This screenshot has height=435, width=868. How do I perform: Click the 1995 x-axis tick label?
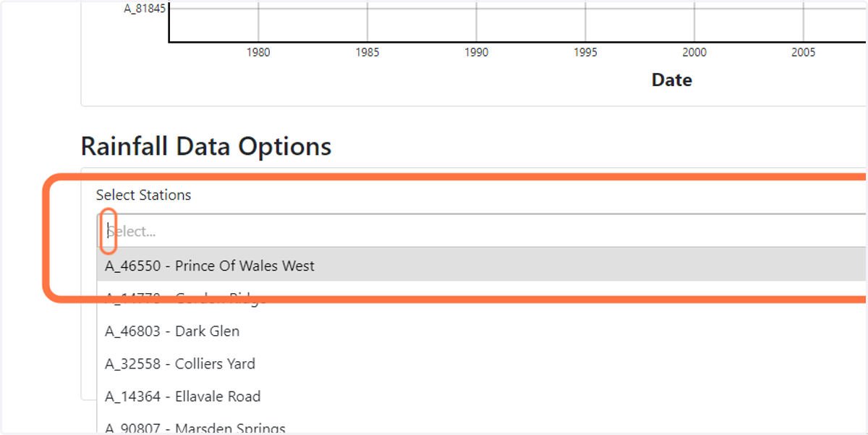pyautogui.click(x=585, y=52)
